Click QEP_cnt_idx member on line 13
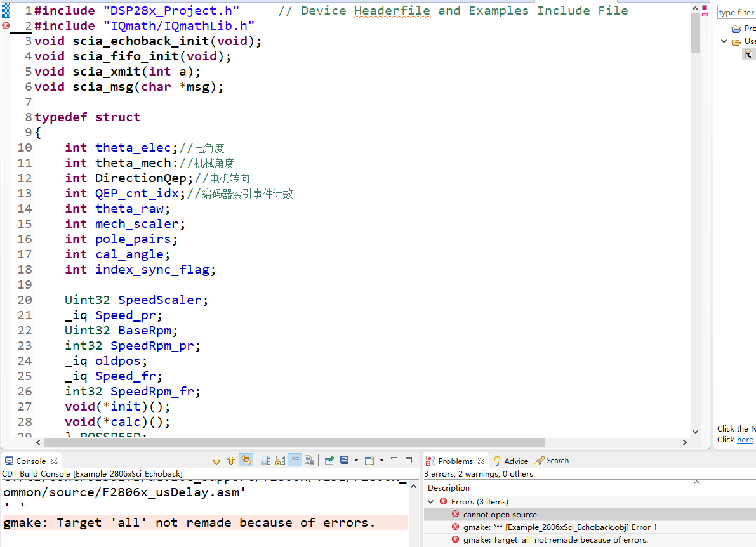Screen dimensions: 756x547 pyautogui.click(x=137, y=194)
